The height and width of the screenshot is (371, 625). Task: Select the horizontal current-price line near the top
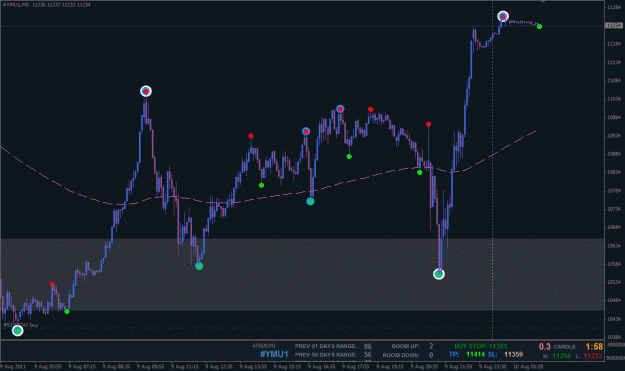(302, 26)
